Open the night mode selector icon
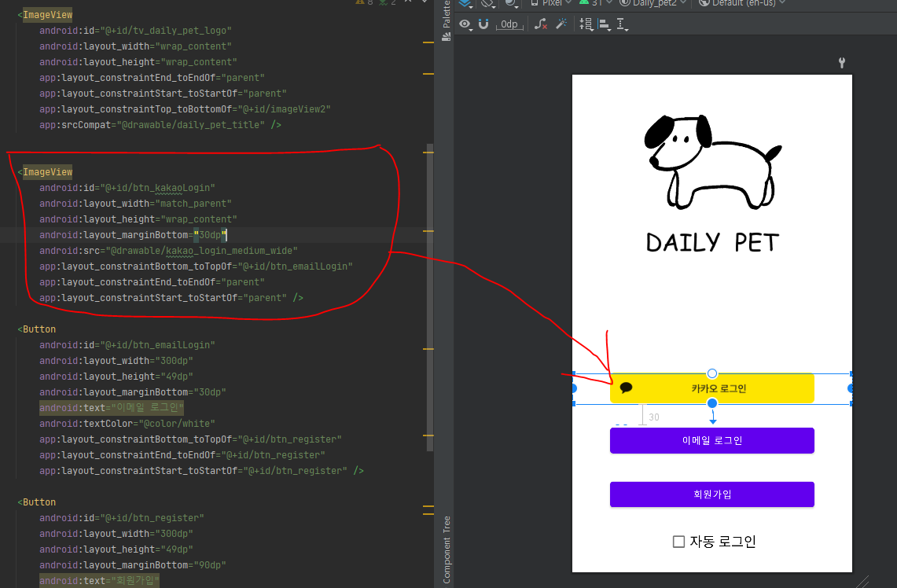Image resolution: width=897 pixels, height=588 pixels. pos(511,3)
